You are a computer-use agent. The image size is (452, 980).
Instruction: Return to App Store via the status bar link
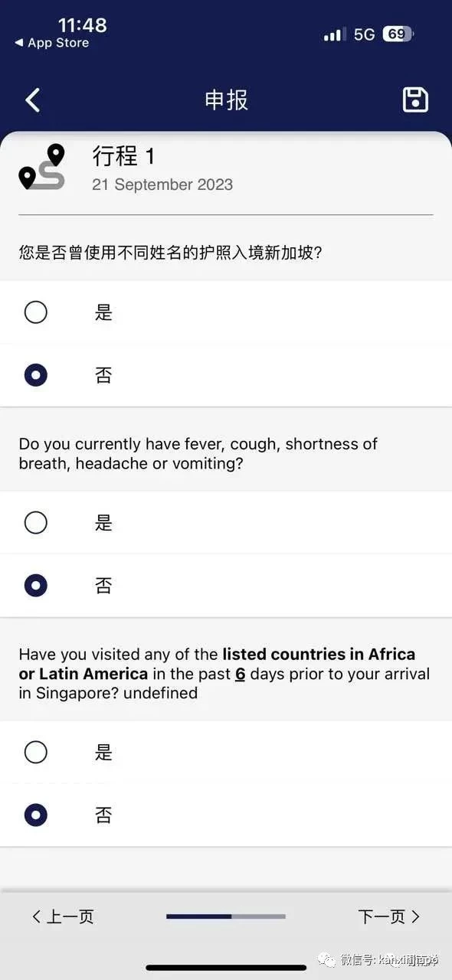[52, 43]
